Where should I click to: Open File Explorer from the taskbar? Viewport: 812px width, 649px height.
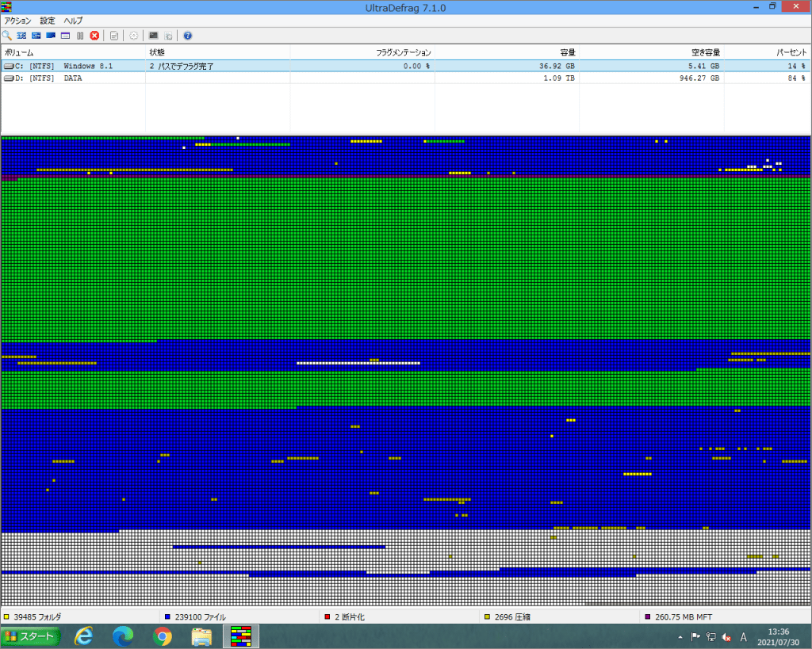(201, 636)
